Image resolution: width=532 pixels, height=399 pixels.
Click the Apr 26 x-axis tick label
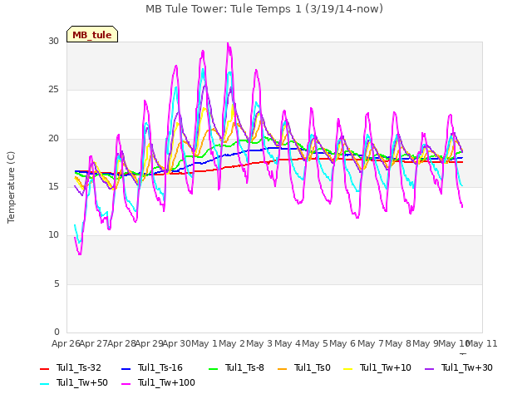(66, 343)
